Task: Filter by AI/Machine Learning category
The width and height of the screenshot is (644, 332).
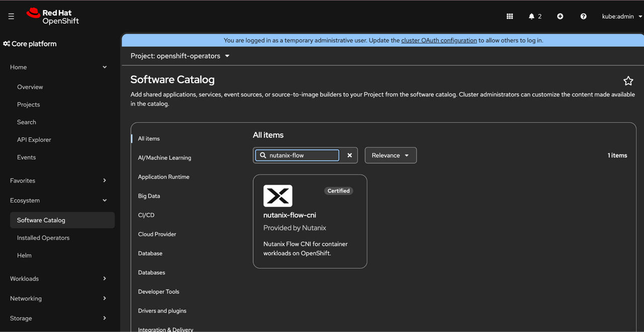Action: [165, 158]
